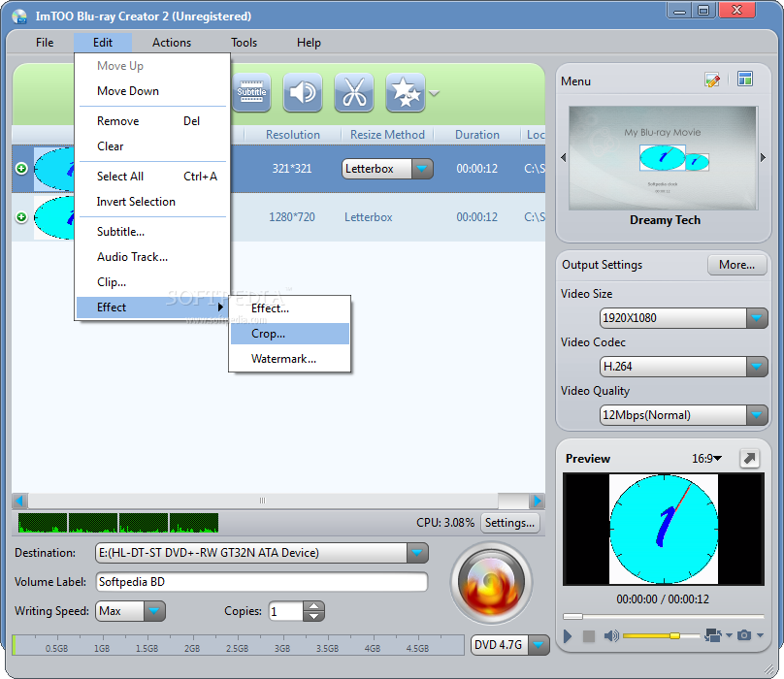Select Effect... in the submenu
The width and height of the screenshot is (784, 679).
[289, 308]
